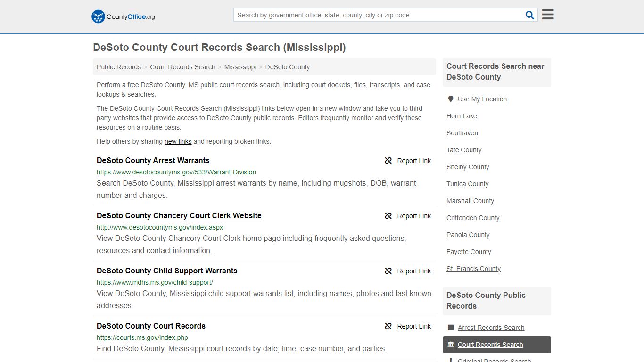Click the courthouse icon in Court Records Search
Screen dimensions: 644x362
(451, 345)
